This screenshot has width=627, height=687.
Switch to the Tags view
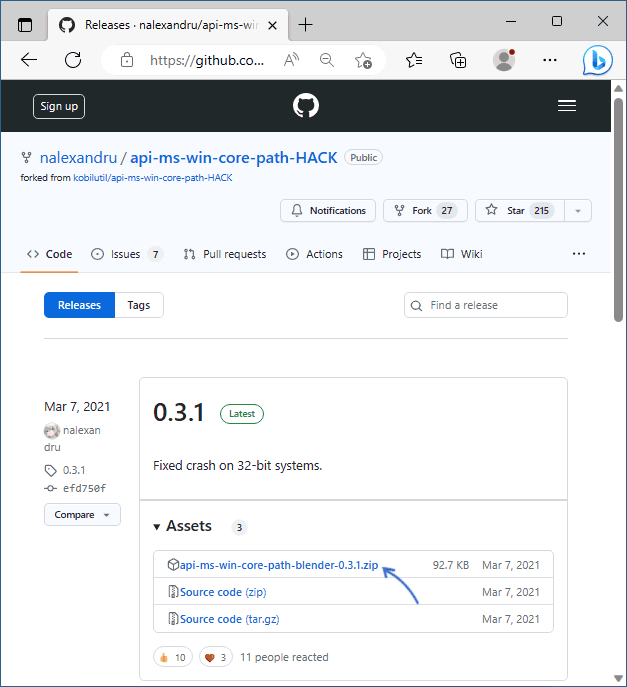pos(139,305)
